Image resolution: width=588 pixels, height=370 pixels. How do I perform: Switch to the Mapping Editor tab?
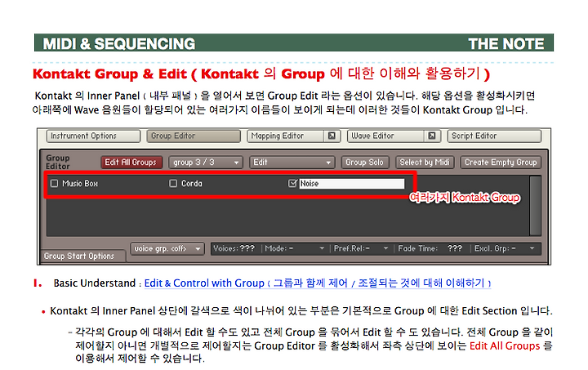[286, 136]
